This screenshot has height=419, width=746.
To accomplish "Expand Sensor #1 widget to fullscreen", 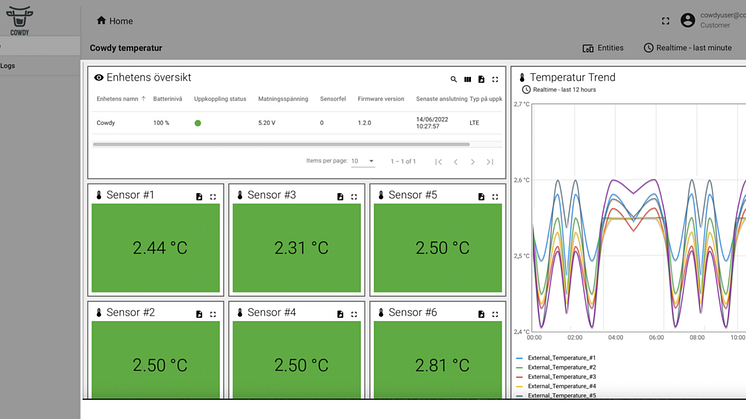I will click(213, 197).
